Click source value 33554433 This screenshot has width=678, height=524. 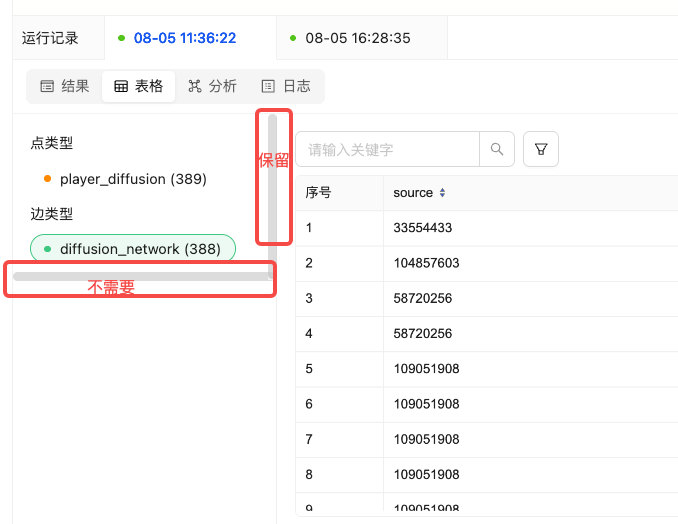click(422, 228)
